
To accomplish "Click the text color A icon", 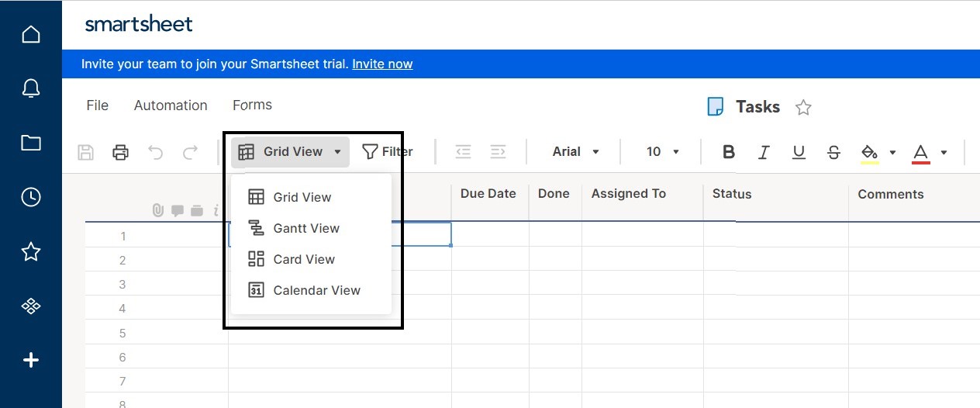I will pos(920,154).
